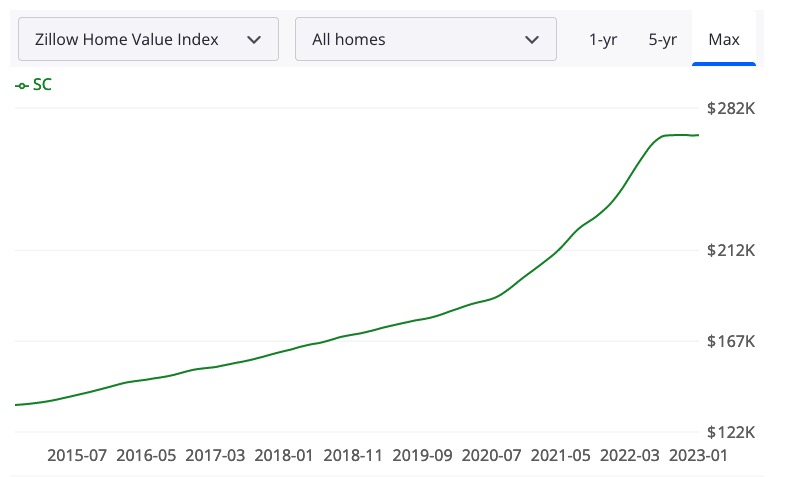798x477 pixels.
Task: Click the 2021-05 x-axis date label
Action: 560,455
